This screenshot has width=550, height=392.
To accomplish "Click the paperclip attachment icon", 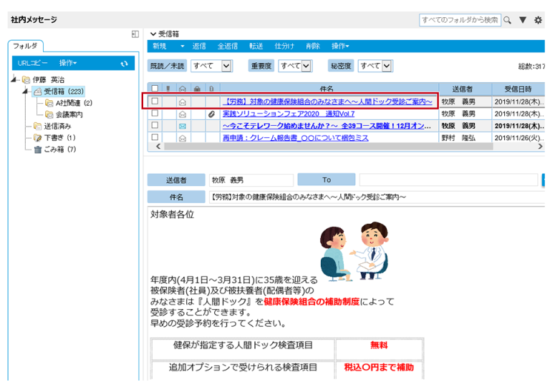I will pos(211,114).
